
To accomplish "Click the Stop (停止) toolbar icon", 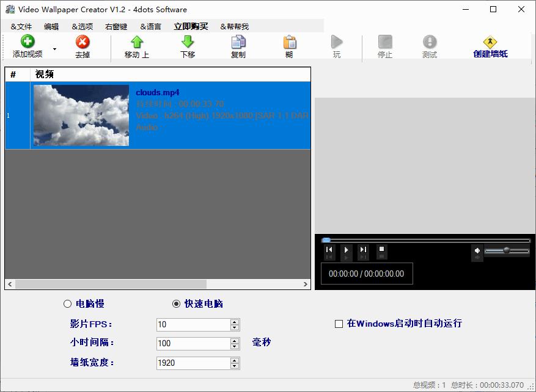I will pyautogui.click(x=385, y=42).
